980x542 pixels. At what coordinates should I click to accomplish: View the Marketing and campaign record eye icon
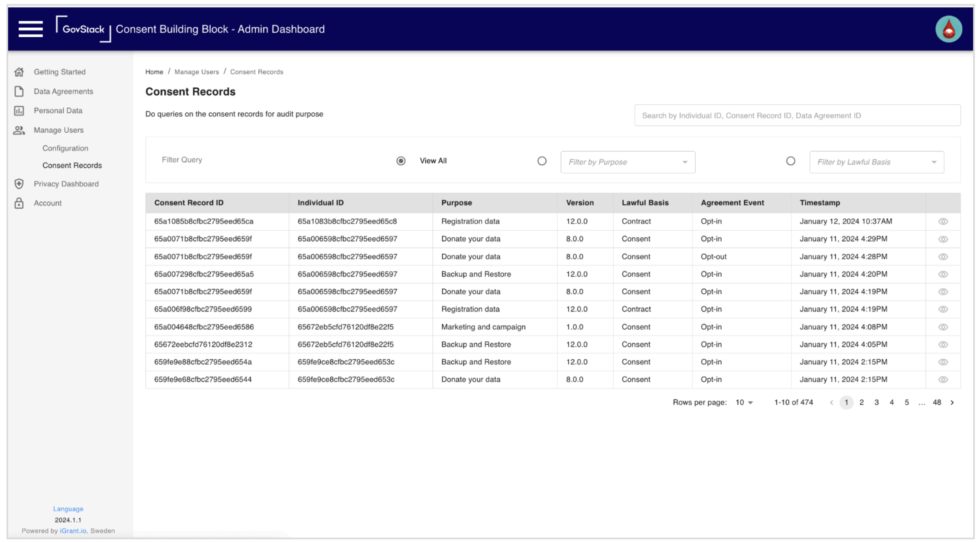pos(943,327)
